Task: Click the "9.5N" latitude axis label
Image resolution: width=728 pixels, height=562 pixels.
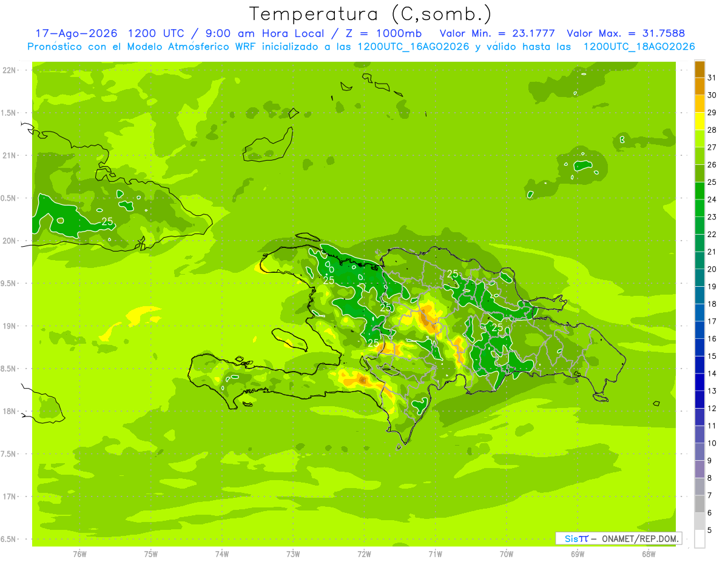Action: click(9, 283)
